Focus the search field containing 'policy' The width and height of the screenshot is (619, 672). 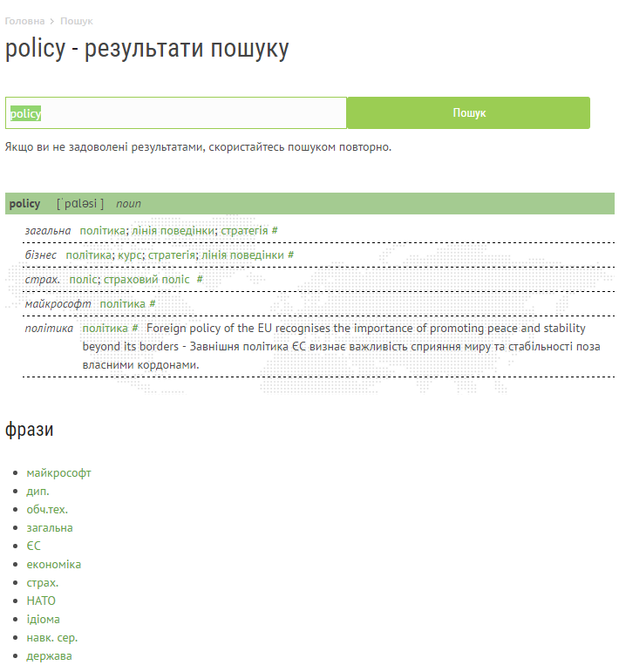[x=176, y=113]
